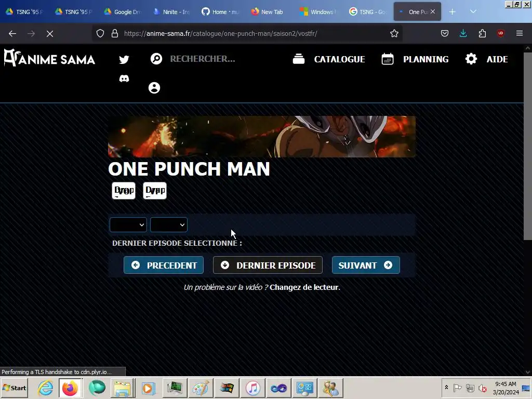Open the list all tabs chevron
The height and width of the screenshot is (399, 532).
[473, 12]
